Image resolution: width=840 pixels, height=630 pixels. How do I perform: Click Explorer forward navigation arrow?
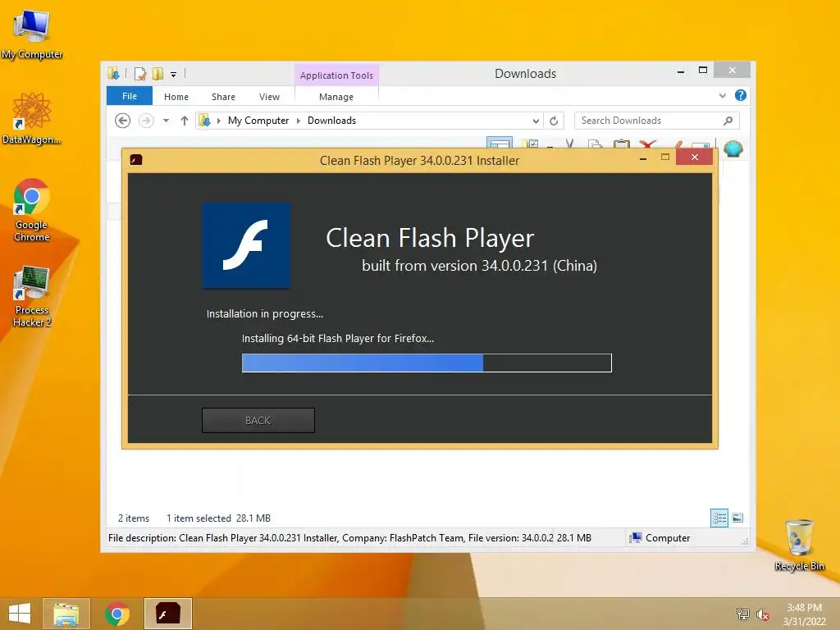point(146,121)
